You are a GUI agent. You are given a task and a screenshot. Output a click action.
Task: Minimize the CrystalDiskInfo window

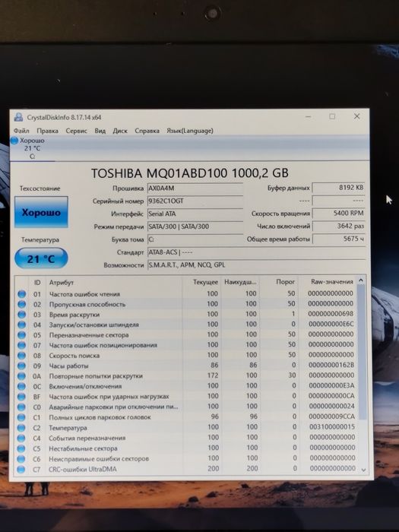[x=308, y=117]
